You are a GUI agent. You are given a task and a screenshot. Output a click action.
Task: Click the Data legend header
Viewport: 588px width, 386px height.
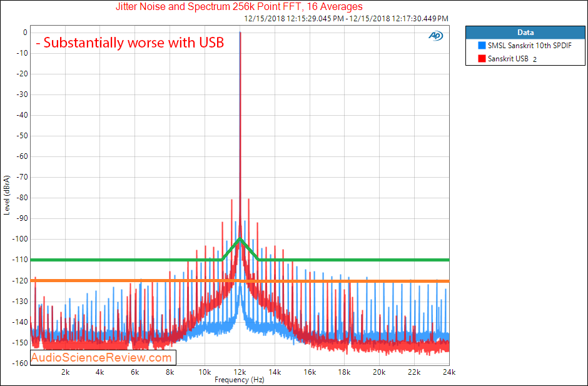(x=525, y=33)
